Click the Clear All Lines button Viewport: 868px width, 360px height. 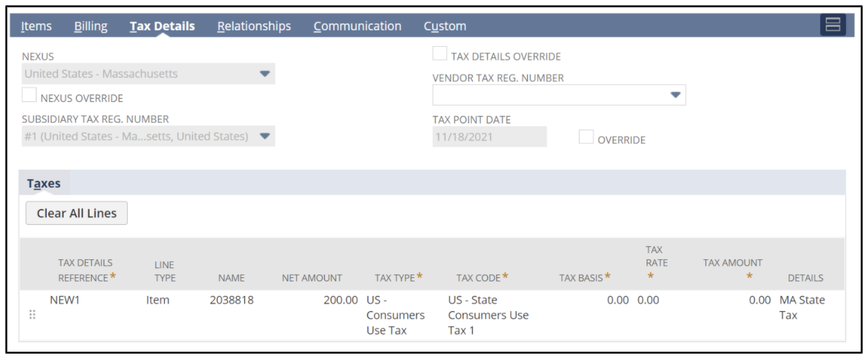coord(77,213)
